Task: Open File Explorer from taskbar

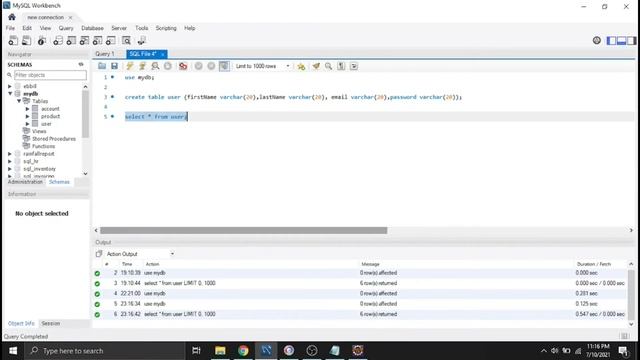Action: [220, 351]
